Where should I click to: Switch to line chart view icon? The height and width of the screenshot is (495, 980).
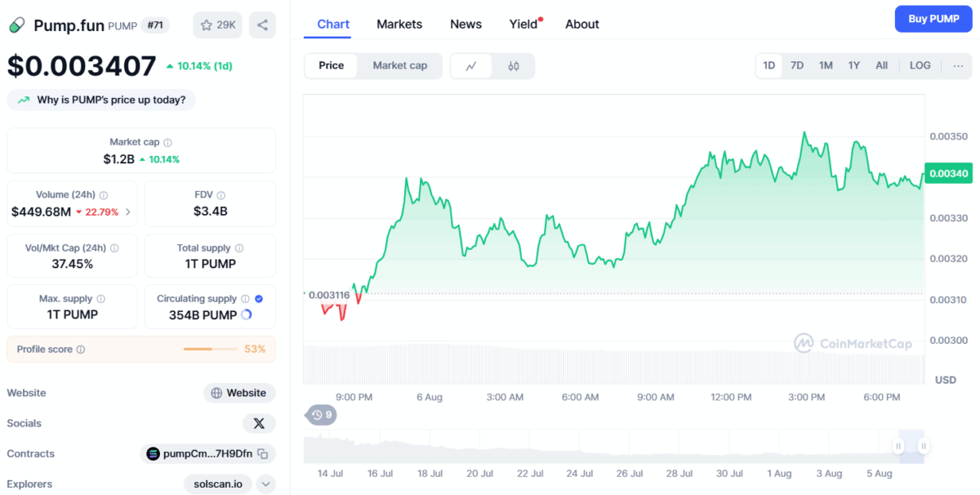pos(471,66)
